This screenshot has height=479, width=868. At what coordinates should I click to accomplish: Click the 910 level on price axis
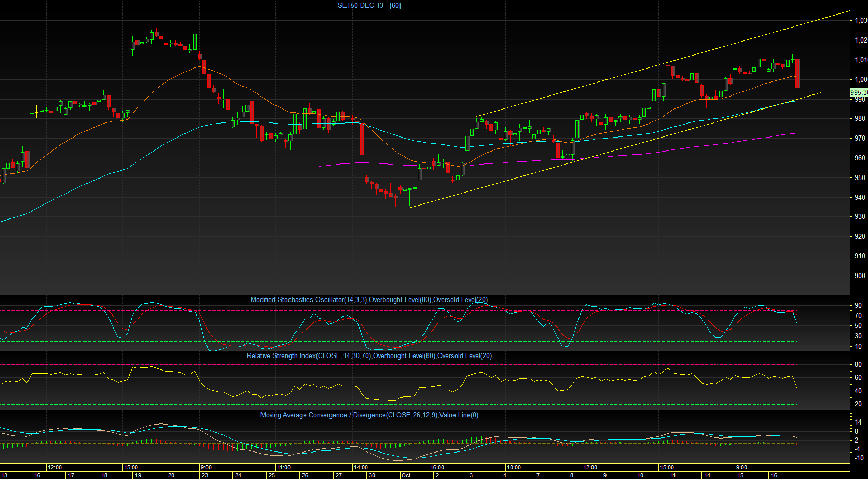[860, 256]
